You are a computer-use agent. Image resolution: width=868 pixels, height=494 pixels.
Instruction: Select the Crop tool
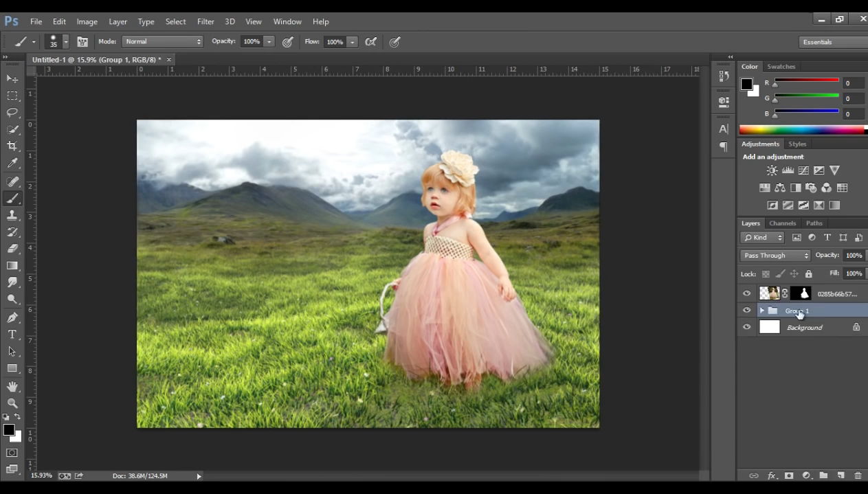12,146
